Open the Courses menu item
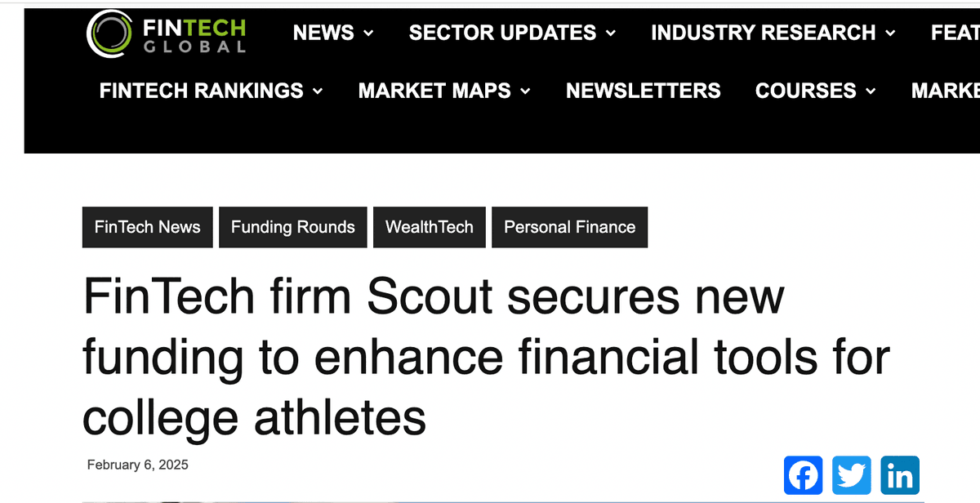Screen dimensions: 980x503 pyautogui.click(x=805, y=91)
